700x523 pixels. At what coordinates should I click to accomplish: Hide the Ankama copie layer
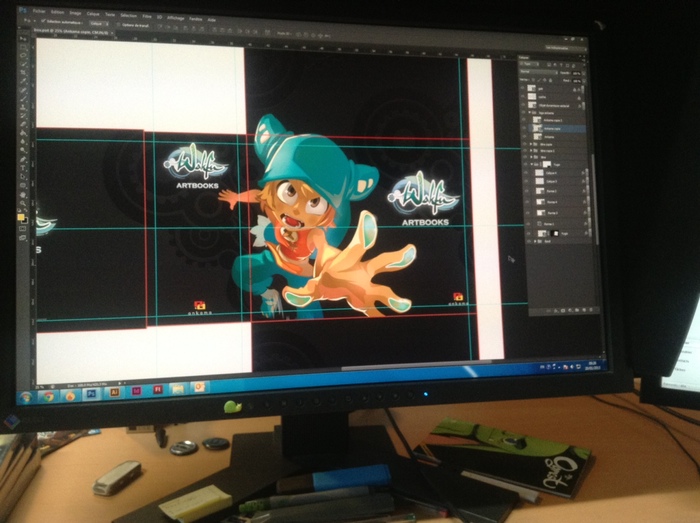(524, 128)
